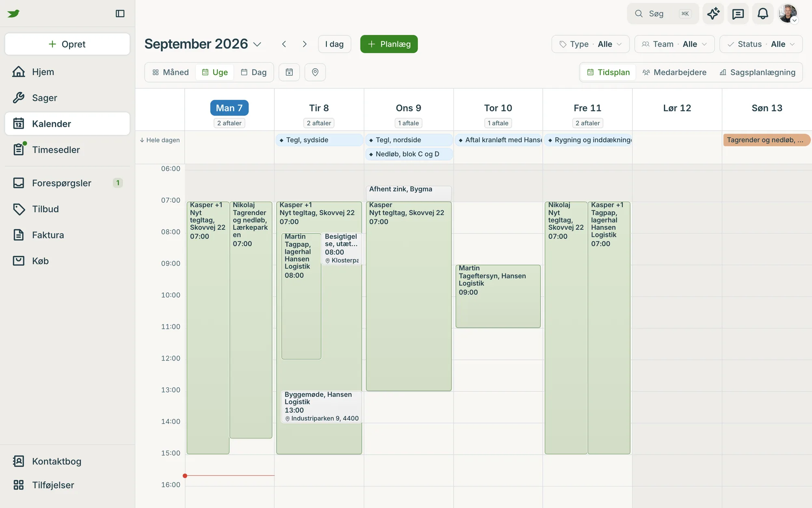Focus the Søg search field
Viewport: 812px width, 508px height.
pyautogui.click(x=663, y=13)
